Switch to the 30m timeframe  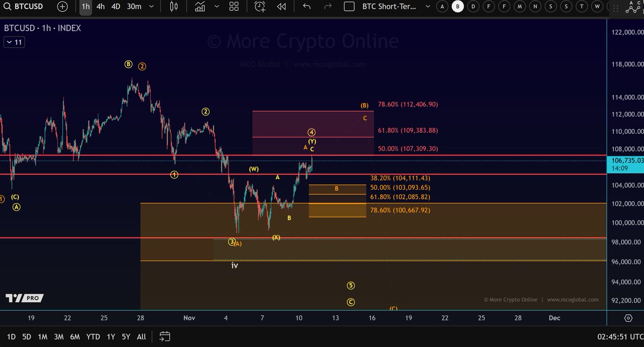(134, 6)
